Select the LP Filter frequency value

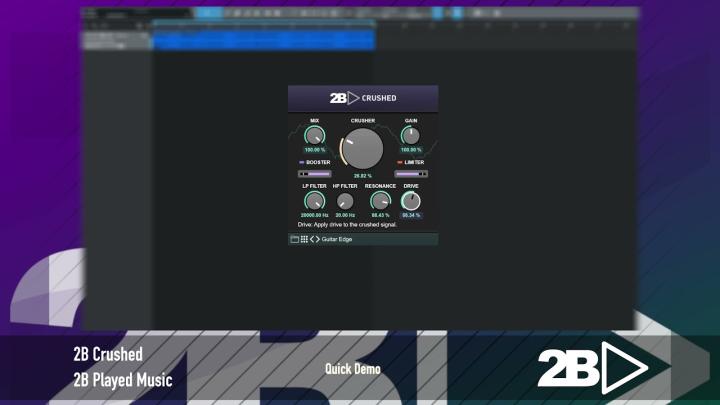tap(315, 215)
